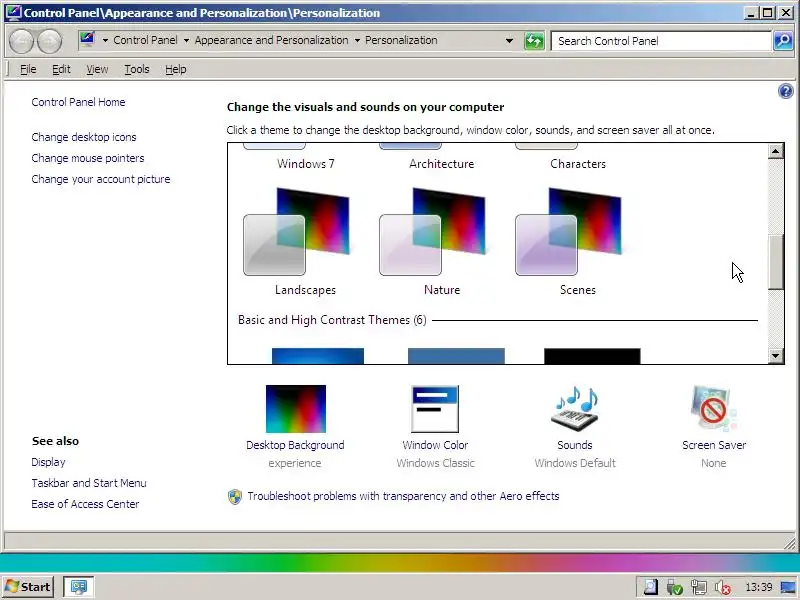Open the File menu

[28, 69]
